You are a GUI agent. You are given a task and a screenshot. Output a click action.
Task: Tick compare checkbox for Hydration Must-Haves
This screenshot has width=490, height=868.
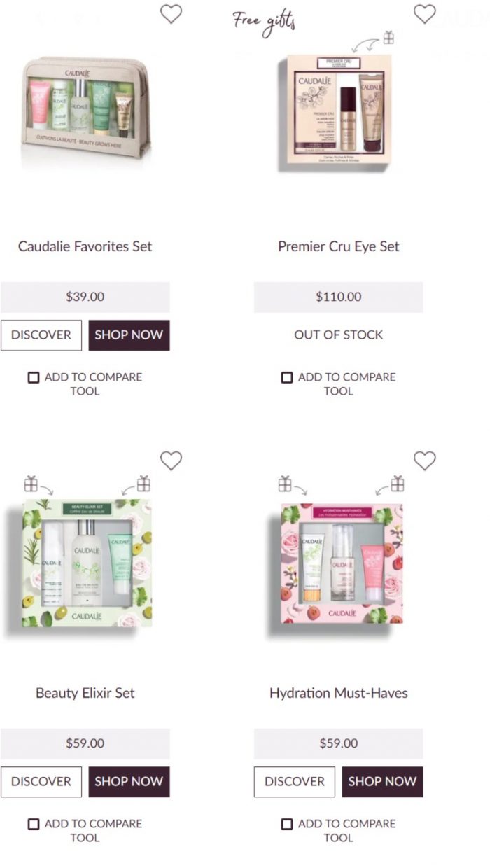click(x=287, y=824)
